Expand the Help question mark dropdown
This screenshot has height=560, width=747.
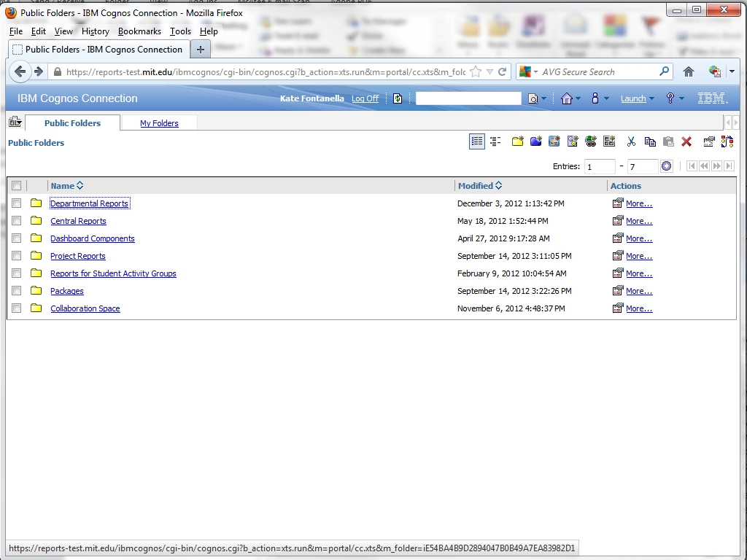(x=681, y=98)
